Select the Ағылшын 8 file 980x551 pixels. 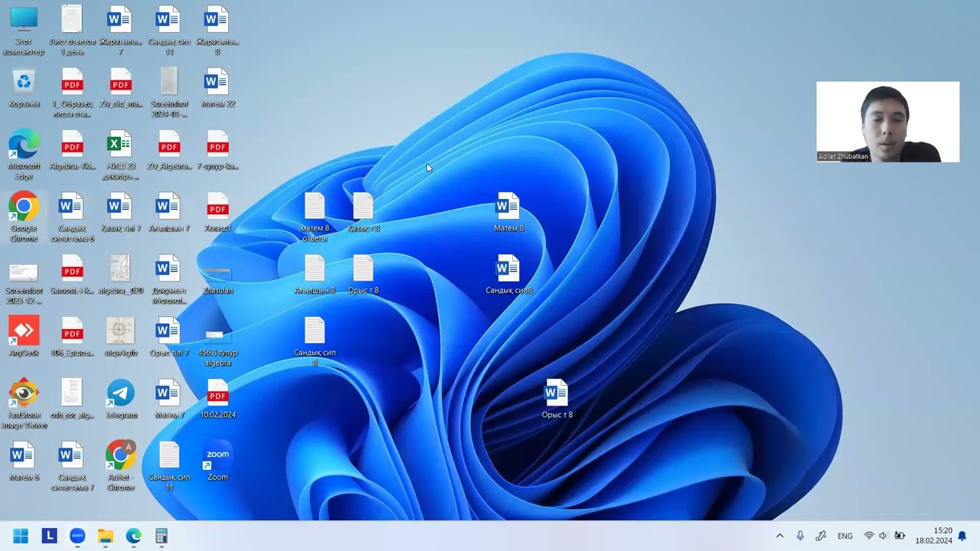click(x=315, y=275)
